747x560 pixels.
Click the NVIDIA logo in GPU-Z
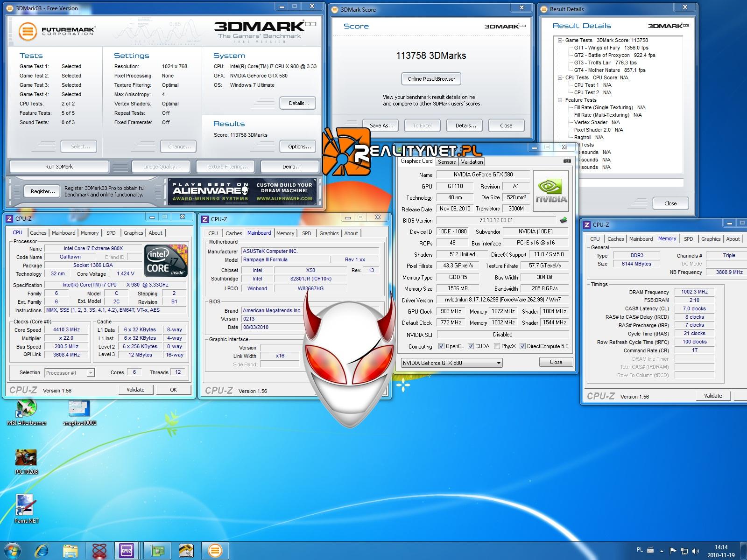[x=551, y=190]
